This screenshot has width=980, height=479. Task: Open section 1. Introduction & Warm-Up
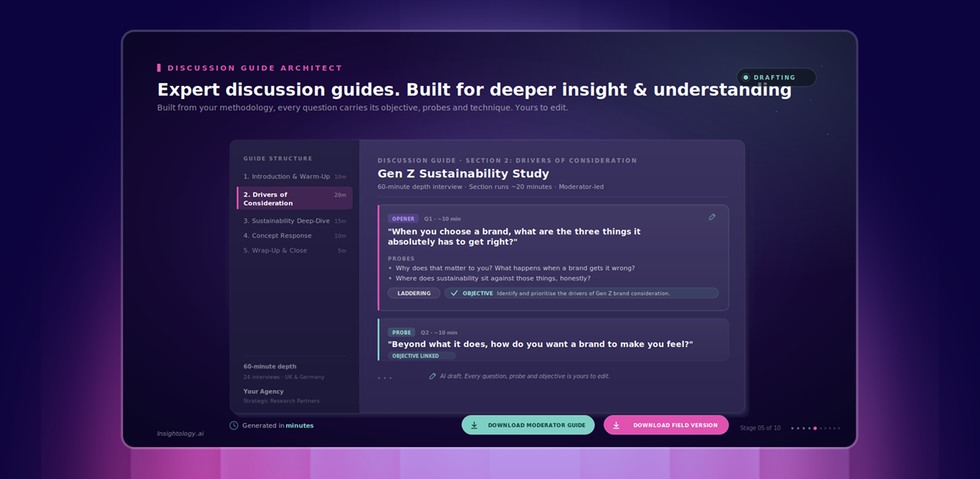[x=295, y=177]
